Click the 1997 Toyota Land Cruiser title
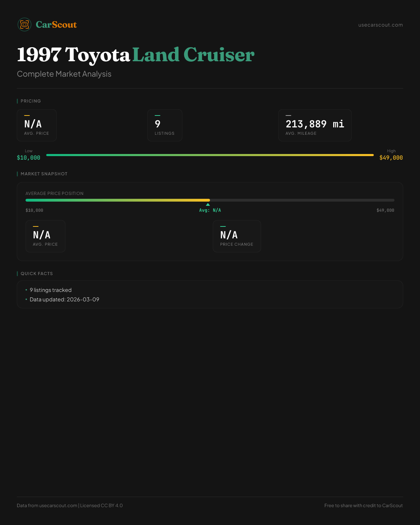The height and width of the screenshot is (525, 420). click(135, 55)
